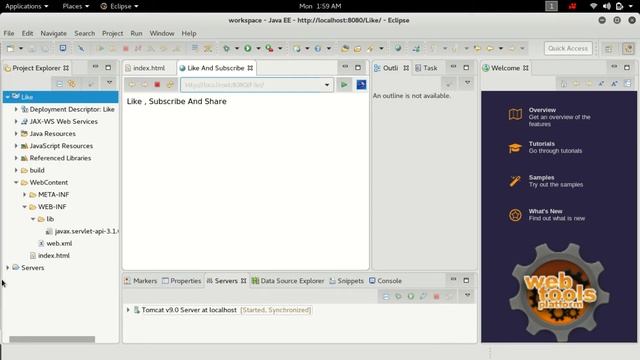Open the Window menu
640x360 pixels.
162,33
